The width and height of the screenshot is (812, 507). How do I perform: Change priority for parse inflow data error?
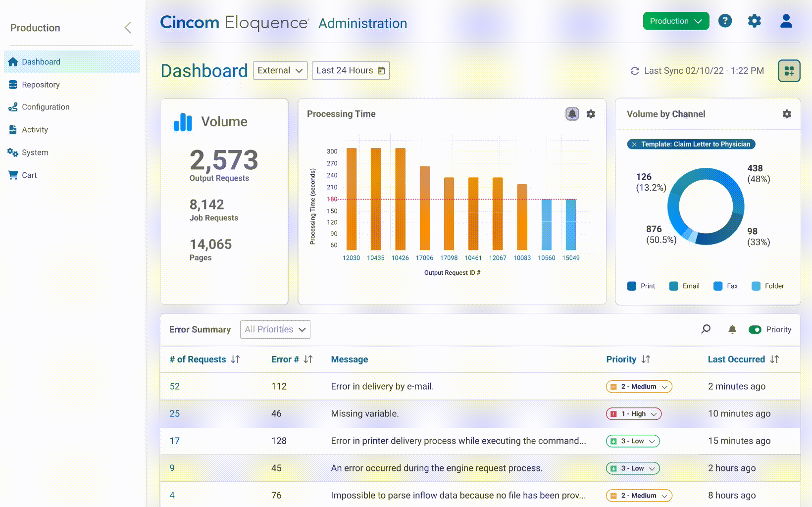click(x=639, y=496)
